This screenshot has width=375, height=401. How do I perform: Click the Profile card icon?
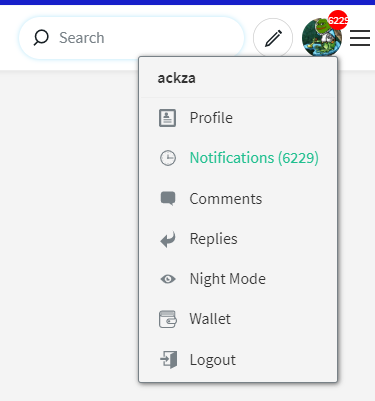coord(167,118)
